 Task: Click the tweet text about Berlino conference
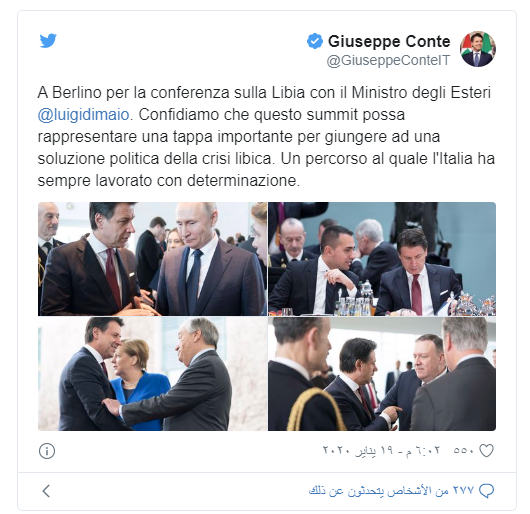tap(266, 137)
